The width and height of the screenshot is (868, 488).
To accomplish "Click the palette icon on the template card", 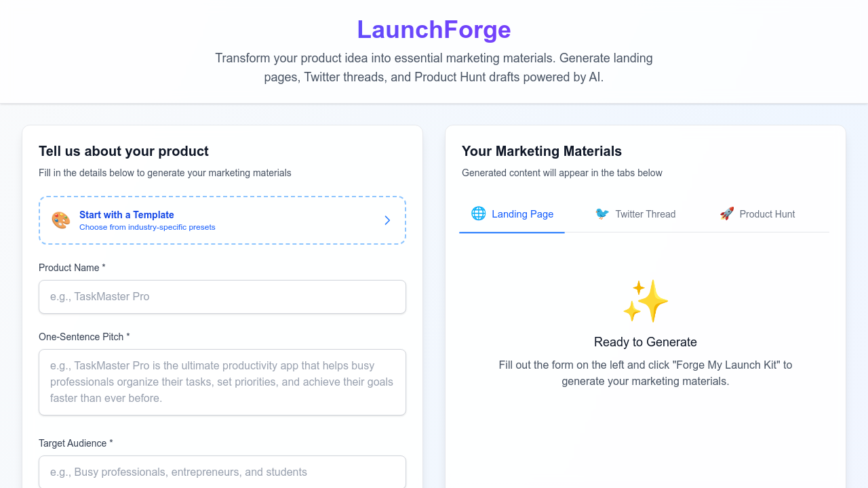I will (x=60, y=220).
